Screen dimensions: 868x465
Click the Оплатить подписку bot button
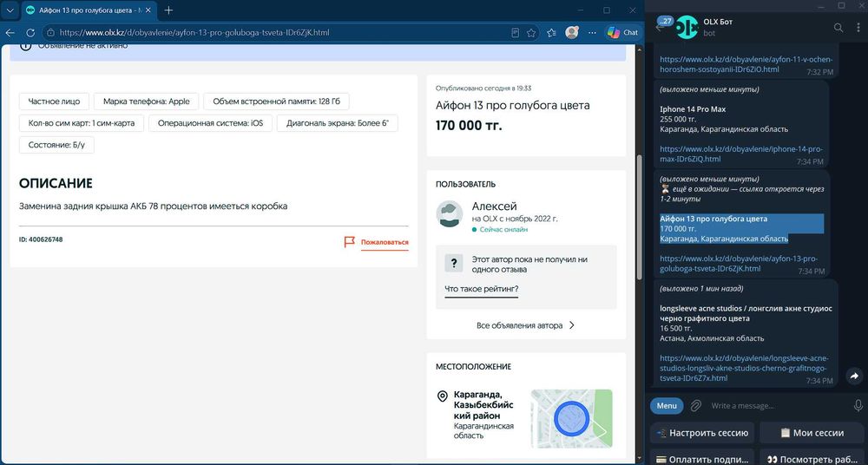point(702,459)
